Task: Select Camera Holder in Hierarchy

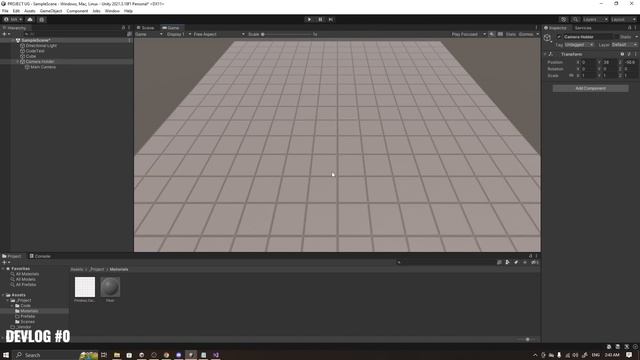Action: 67,62
